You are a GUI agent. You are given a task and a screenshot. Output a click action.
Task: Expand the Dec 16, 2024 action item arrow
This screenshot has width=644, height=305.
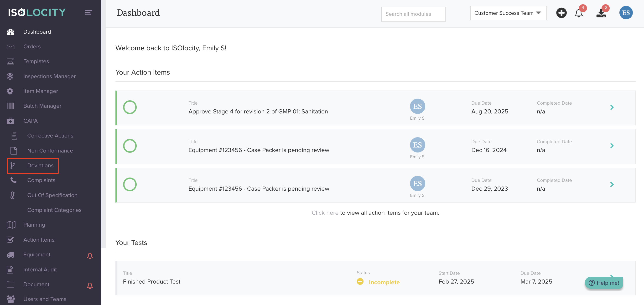tap(612, 146)
